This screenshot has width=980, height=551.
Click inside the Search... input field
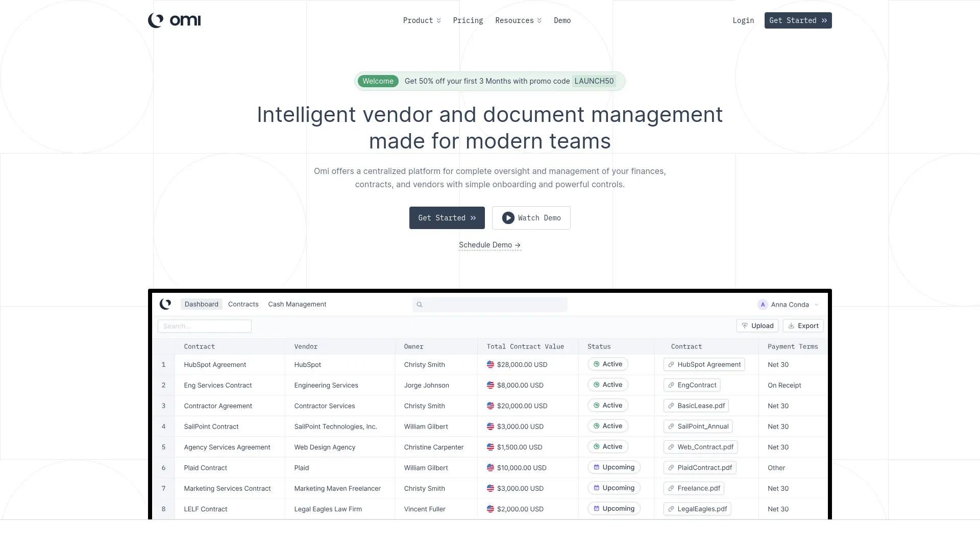204,326
